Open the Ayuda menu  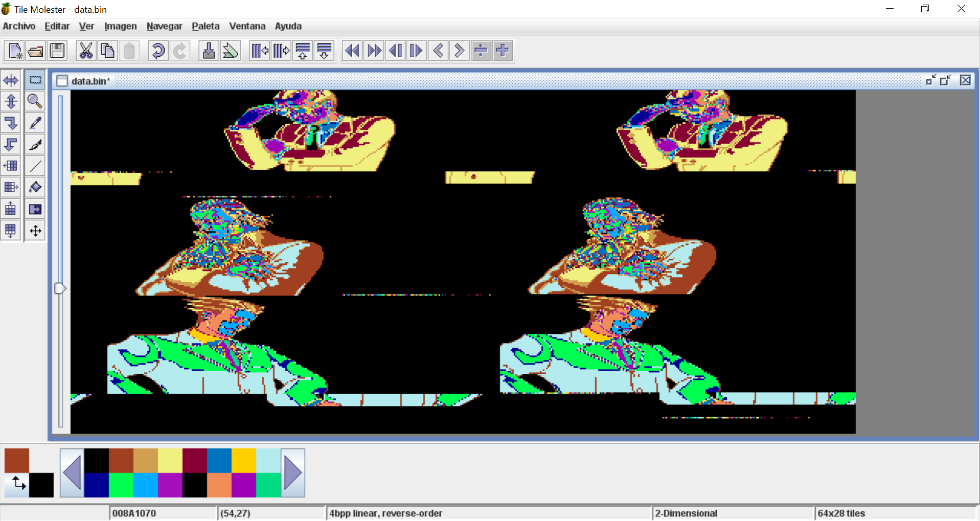click(288, 26)
